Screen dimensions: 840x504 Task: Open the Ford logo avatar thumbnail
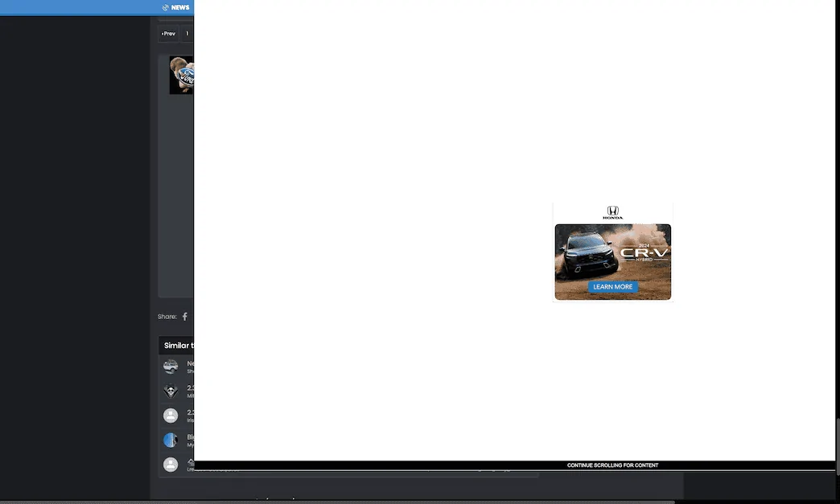[182, 75]
